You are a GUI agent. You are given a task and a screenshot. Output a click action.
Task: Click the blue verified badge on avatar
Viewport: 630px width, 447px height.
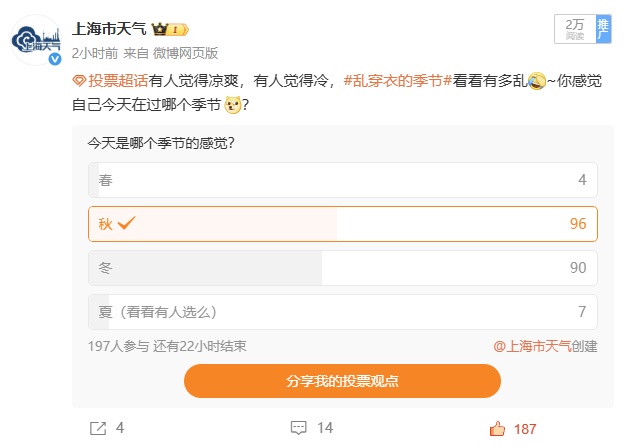[56, 60]
